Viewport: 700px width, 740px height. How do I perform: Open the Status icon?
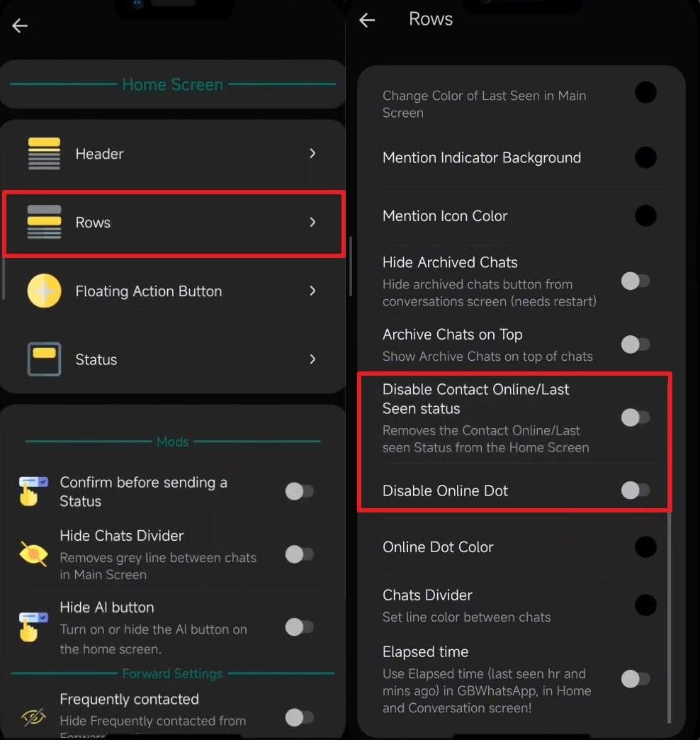coord(44,359)
